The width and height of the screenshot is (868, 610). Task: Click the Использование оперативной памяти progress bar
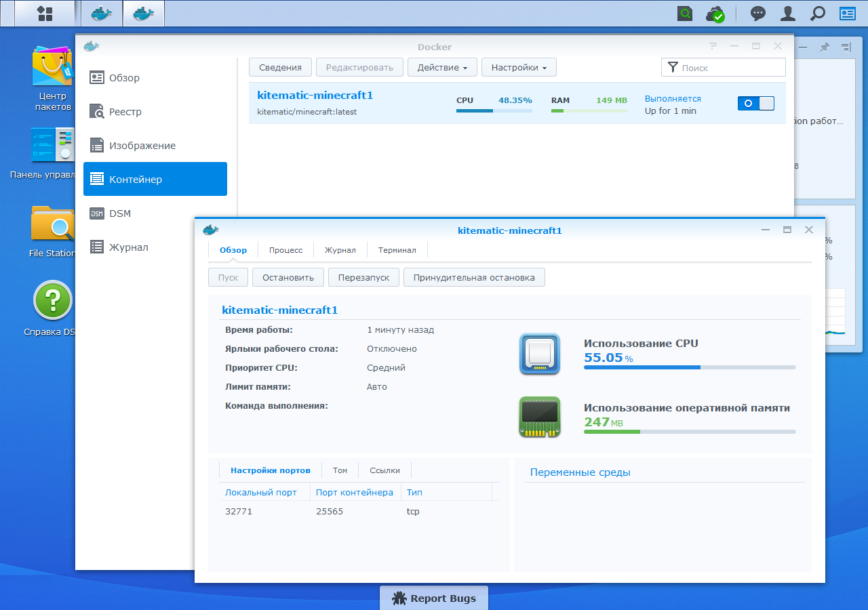(x=690, y=432)
